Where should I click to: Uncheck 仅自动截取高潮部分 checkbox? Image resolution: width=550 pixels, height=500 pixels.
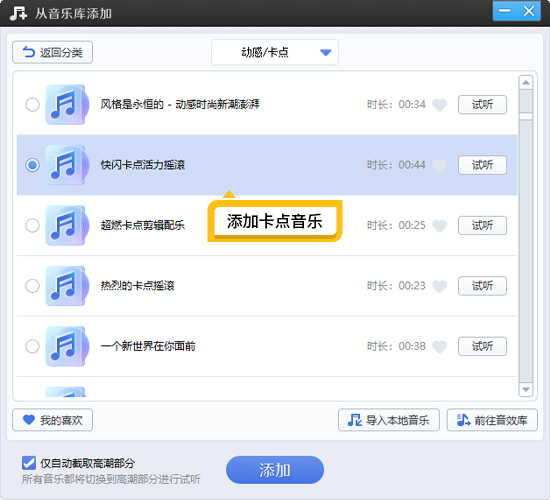click(29, 463)
